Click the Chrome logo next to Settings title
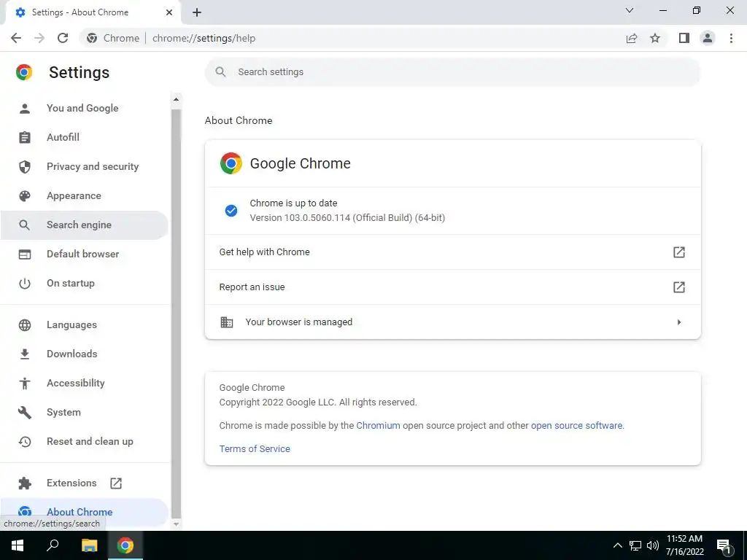Viewport: 747px width, 560px height. 24,72
